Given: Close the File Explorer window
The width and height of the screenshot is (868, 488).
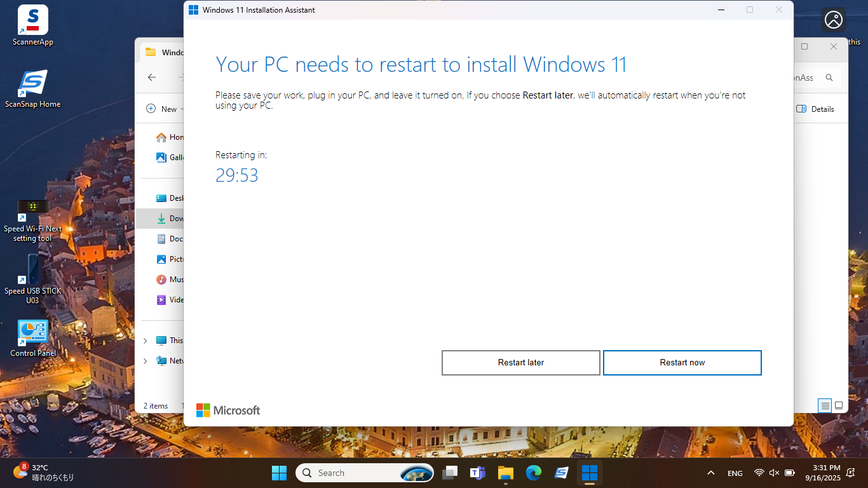Looking at the screenshot, I should pyautogui.click(x=834, y=46).
